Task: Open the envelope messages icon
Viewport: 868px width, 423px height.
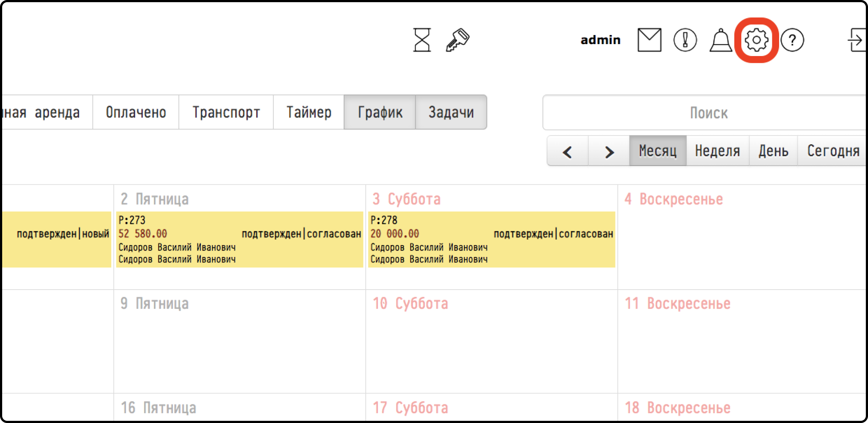Action: (x=649, y=40)
